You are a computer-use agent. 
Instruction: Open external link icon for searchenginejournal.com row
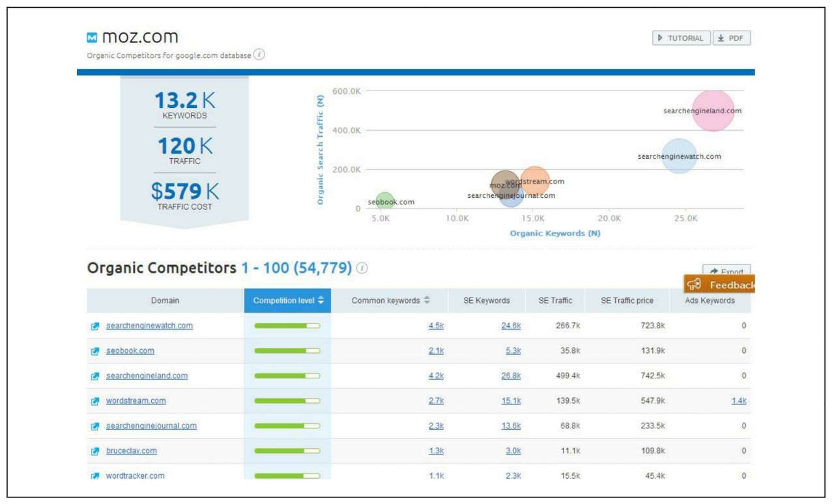click(95, 427)
